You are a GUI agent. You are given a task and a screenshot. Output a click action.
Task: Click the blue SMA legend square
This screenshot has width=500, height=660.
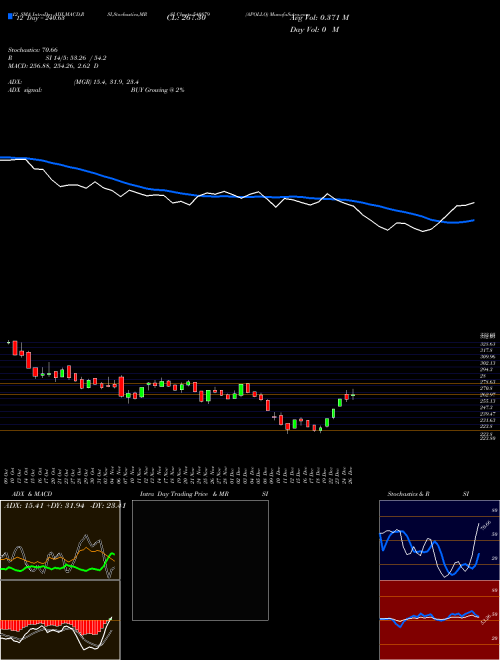(11, 16)
